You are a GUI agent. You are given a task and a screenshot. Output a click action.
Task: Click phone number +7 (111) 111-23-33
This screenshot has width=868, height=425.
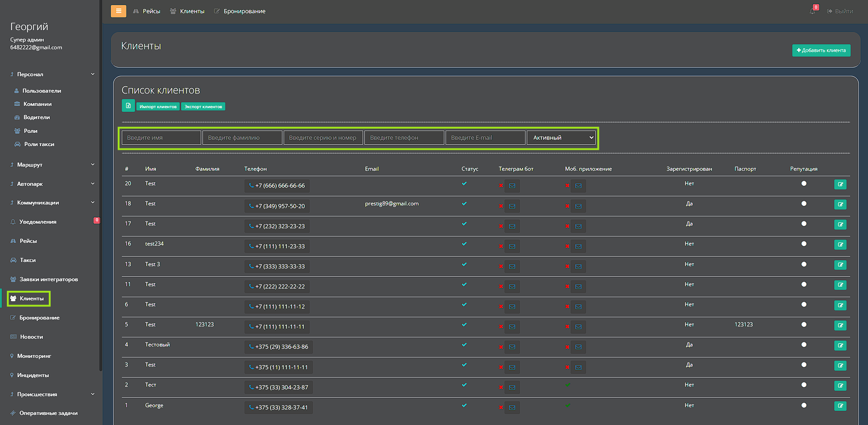(x=277, y=247)
